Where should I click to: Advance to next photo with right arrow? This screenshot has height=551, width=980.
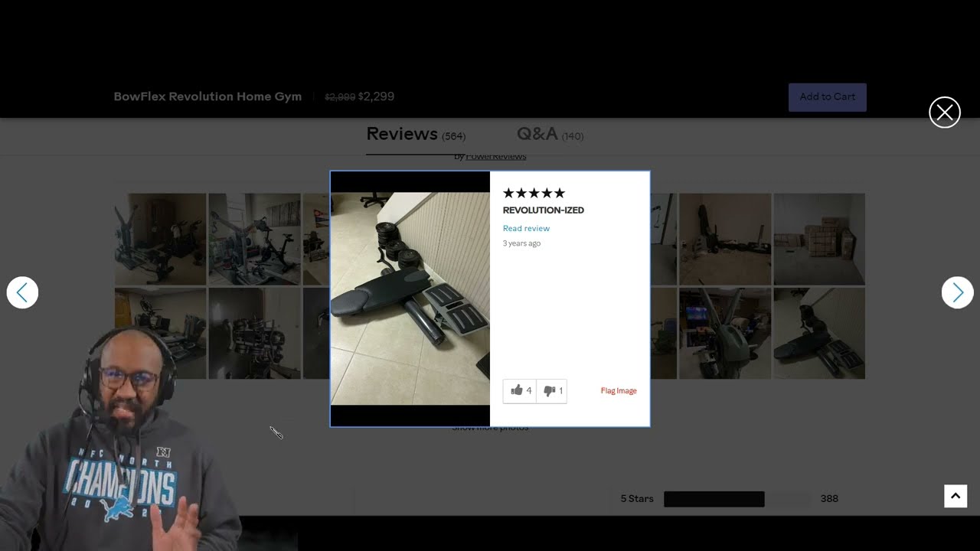pyautogui.click(x=957, y=292)
